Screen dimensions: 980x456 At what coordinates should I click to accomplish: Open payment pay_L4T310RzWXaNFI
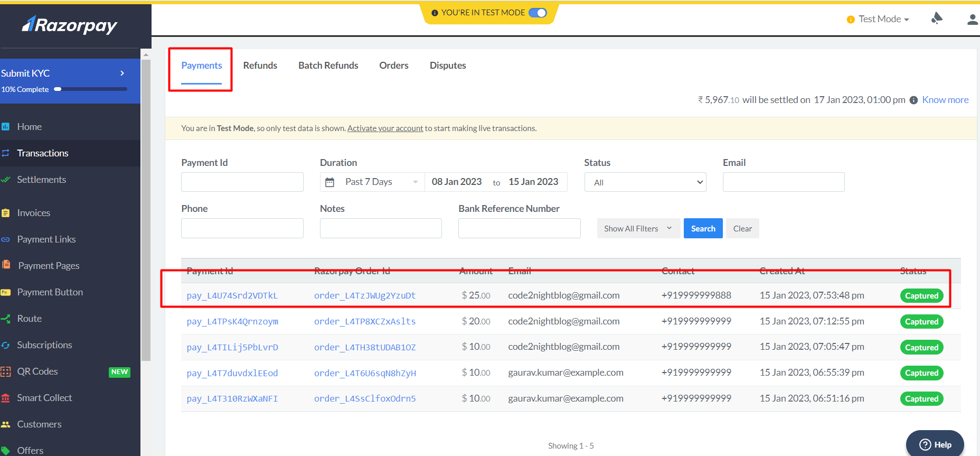(x=232, y=399)
